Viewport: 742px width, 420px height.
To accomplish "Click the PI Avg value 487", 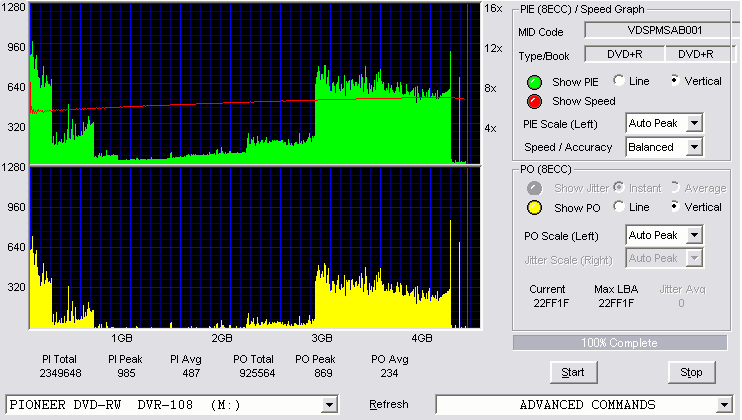I will click(191, 373).
